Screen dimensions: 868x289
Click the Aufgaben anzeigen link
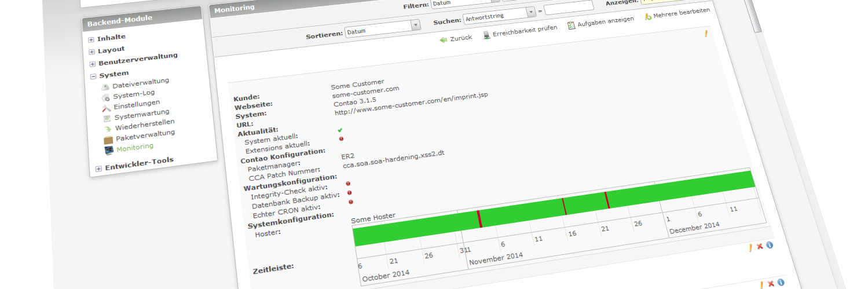(606, 21)
